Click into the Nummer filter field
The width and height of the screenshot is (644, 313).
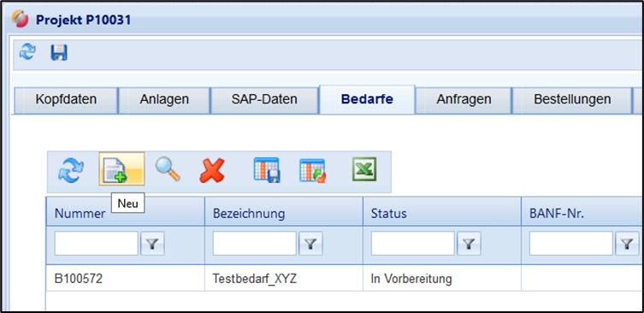(96, 244)
